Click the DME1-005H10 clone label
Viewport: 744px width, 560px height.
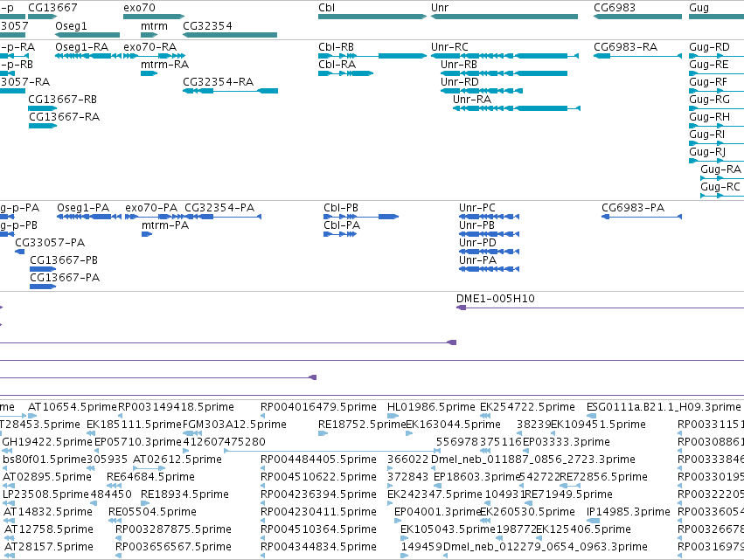click(496, 298)
